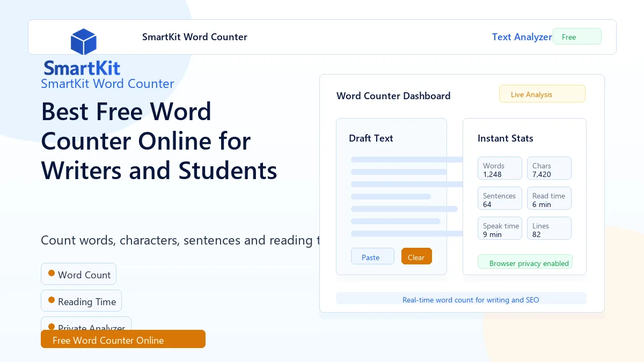
Task: Click the SmartKit wordmark under the logo
Action: 82,68
